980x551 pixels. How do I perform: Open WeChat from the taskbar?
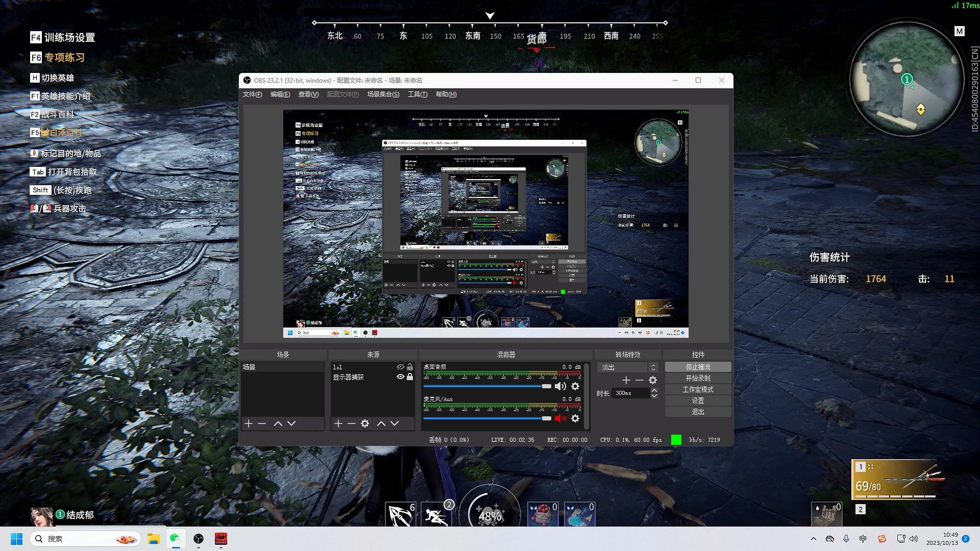click(x=176, y=539)
